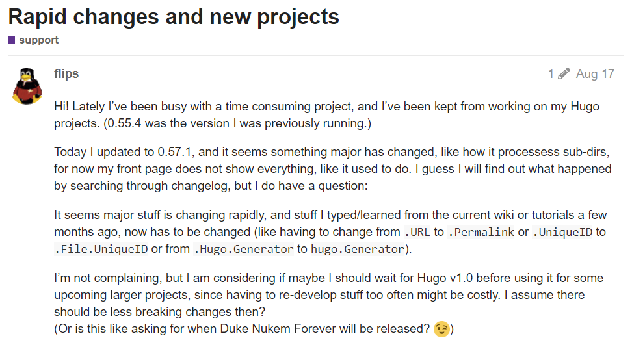Click the edit count number 1
The width and height of the screenshot is (632, 364).
pyautogui.click(x=551, y=73)
